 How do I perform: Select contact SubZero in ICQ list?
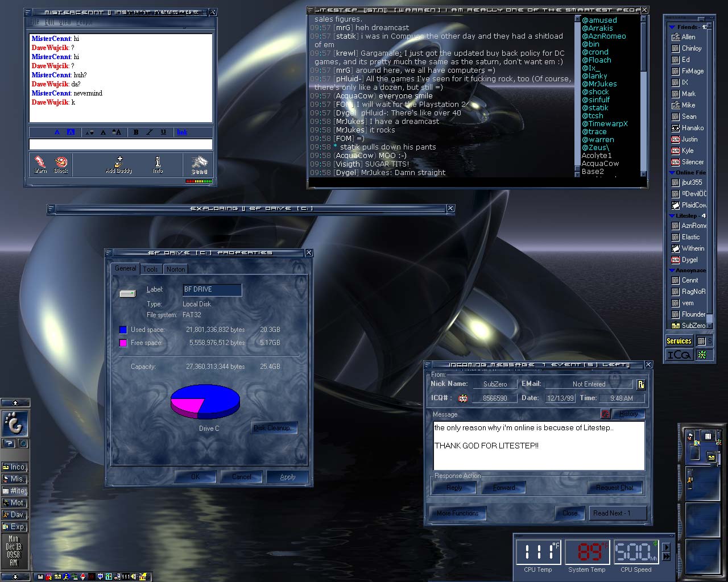(x=688, y=326)
